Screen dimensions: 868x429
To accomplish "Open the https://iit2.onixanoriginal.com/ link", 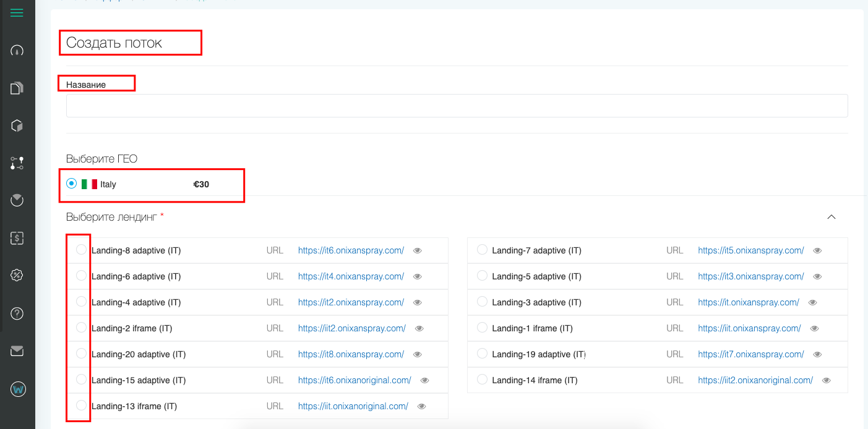I will [755, 380].
